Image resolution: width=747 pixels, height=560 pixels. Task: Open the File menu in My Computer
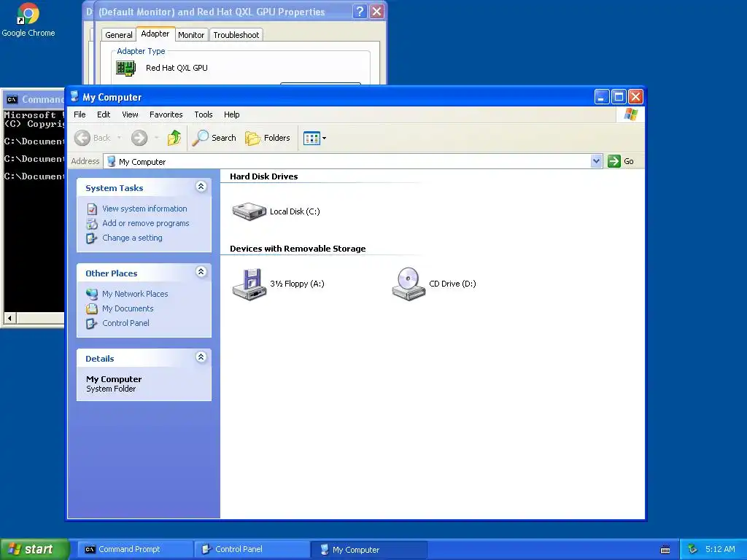(80, 114)
